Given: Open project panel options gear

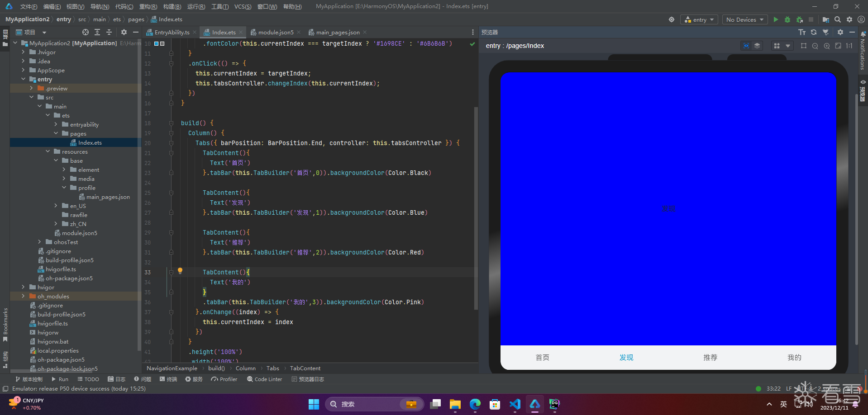Looking at the screenshot, I should [124, 32].
